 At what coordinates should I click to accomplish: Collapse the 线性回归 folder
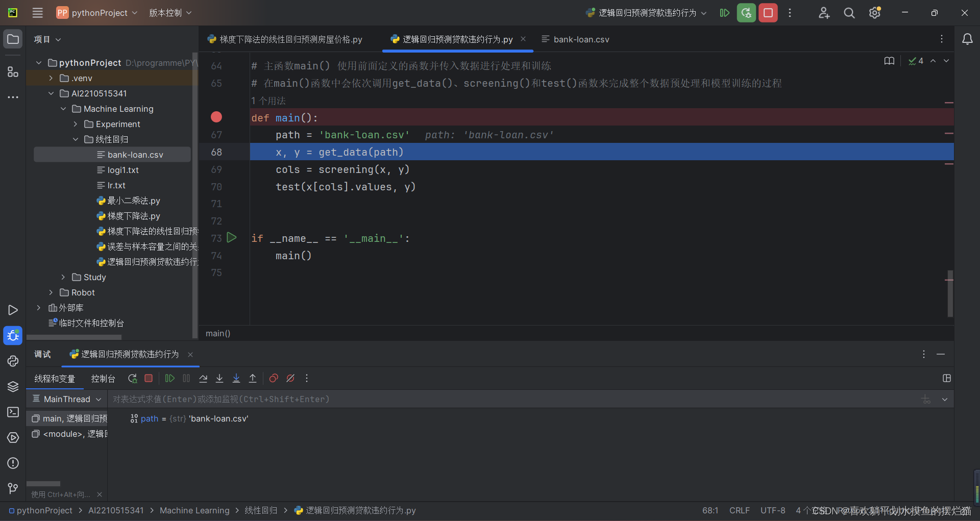pyautogui.click(x=76, y=139)
